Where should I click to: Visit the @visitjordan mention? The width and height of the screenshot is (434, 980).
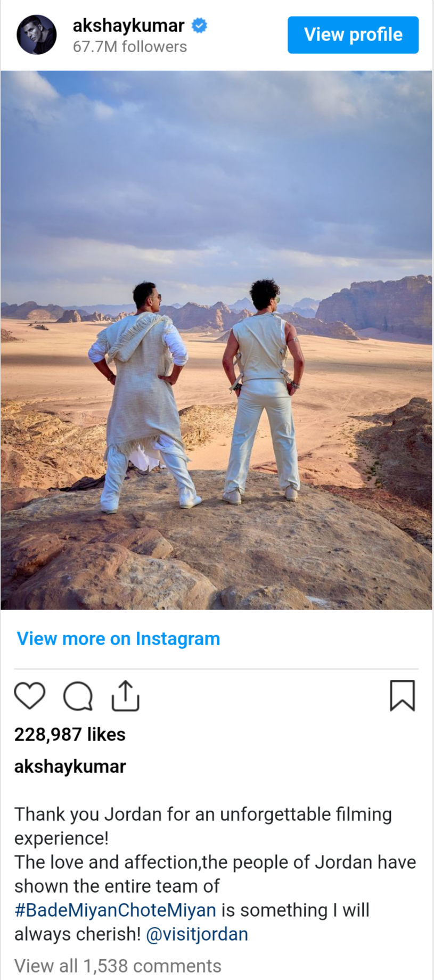pos(197,934)
